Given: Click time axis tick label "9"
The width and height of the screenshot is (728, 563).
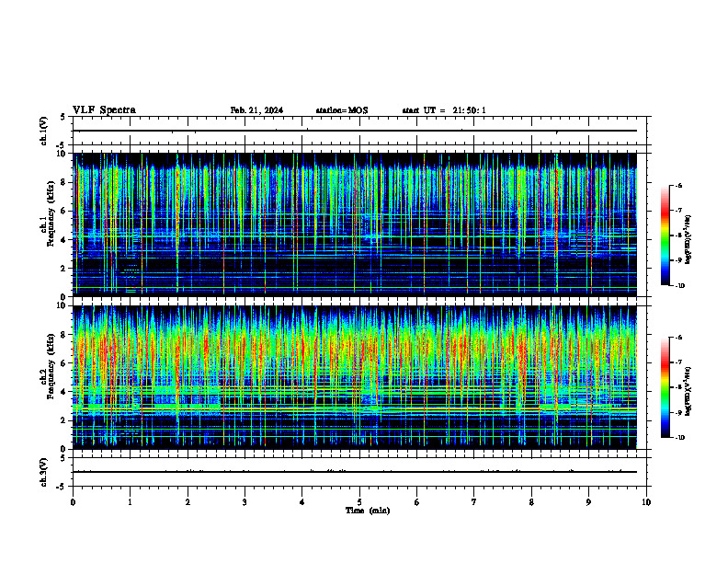Looking at the screenshot, I should click(x=588, y=502).
